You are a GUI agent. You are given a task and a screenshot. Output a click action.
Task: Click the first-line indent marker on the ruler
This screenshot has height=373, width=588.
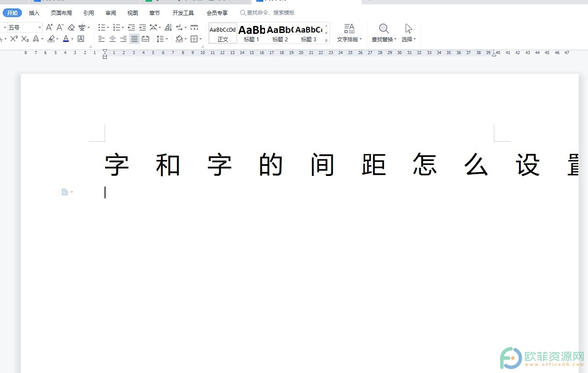[105, 51]
